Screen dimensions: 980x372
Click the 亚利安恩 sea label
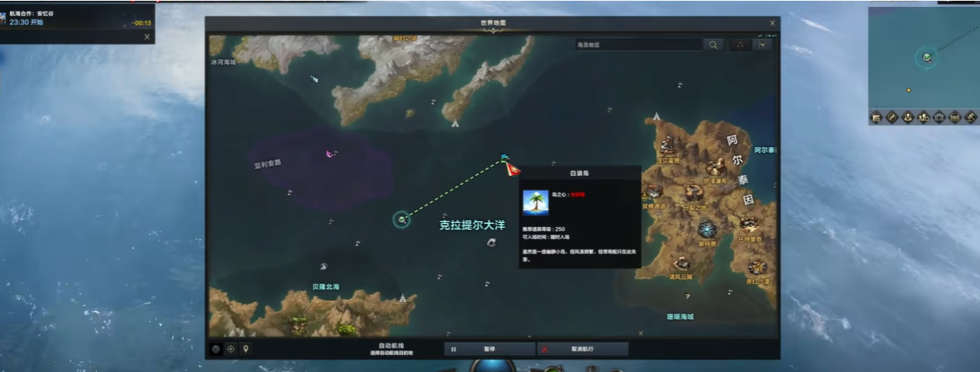pos(268,163)
